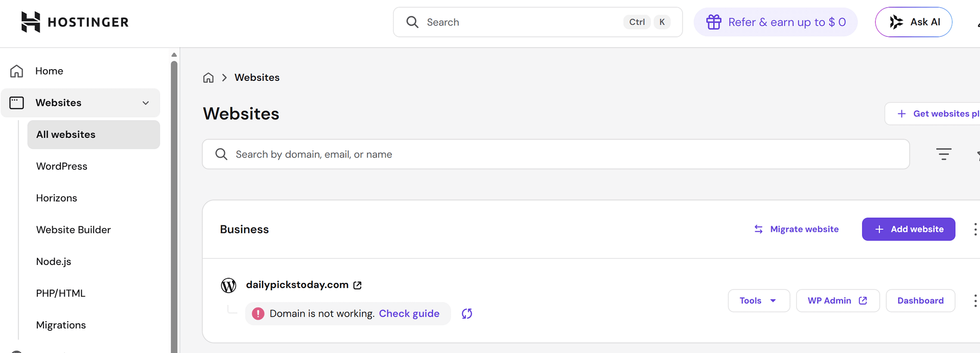
Task: Open Horizons in sidebar menu
Action: [57, 198]
